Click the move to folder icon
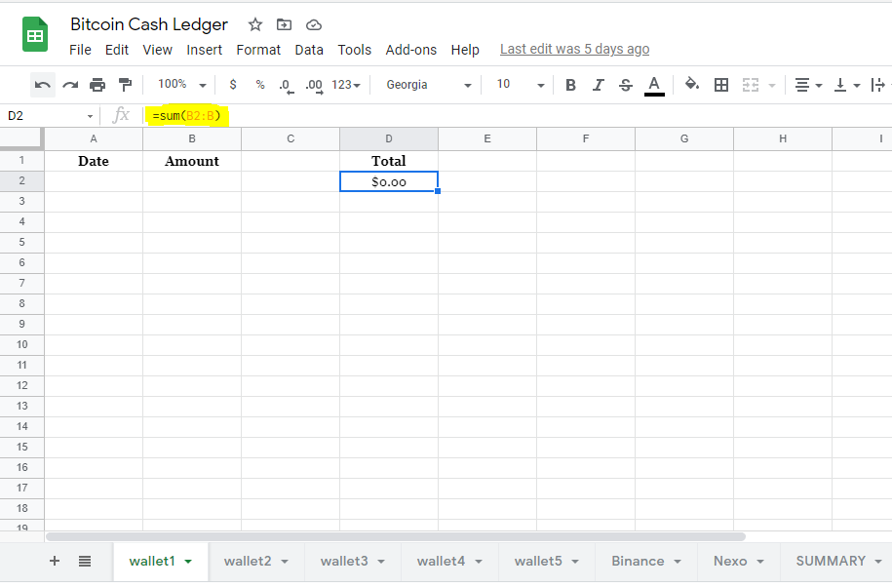 pyautogui.click(x=284, y=24)
